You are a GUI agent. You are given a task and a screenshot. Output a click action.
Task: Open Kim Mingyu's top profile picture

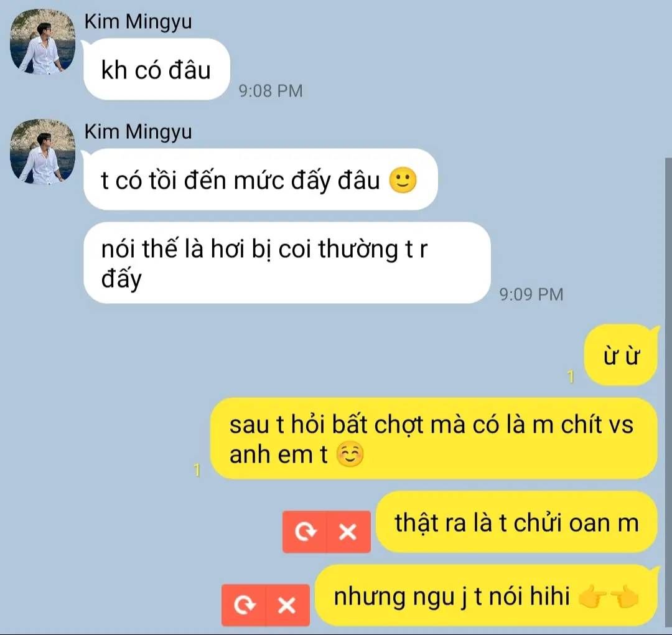(42, 42)
